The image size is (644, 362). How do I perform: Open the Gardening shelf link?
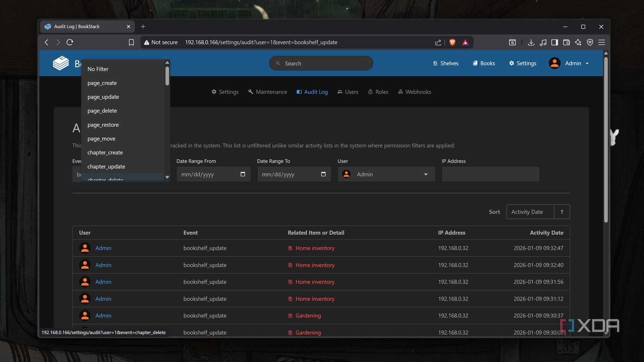click(308, 316)
